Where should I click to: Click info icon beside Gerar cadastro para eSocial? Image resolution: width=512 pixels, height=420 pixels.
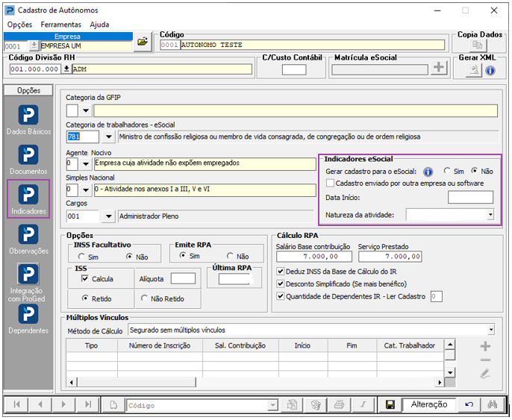click(x=428, y=172)
